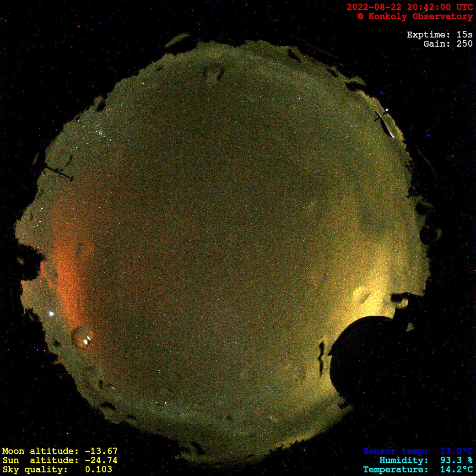The height and width of the screenshot is (476, 476).
Task: Click the bright pink light at upper right
Action: click(x=388, y=110)
